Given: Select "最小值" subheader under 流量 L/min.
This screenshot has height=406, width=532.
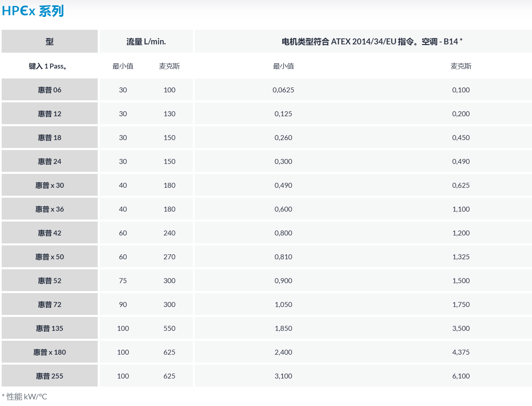Looking at the screenshot, I should click(123, 66).
